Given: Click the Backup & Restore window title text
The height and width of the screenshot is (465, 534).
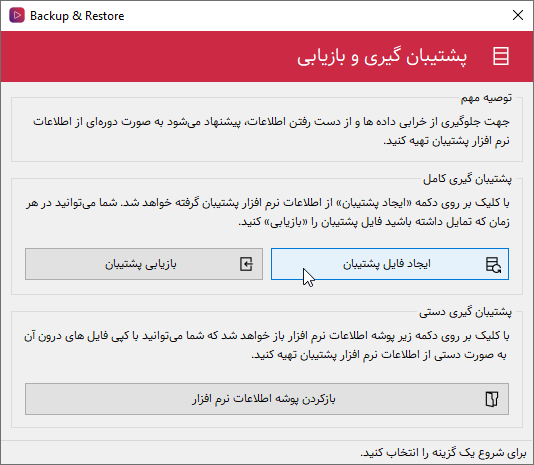Looking at the screenshot, I should point(77,16).
